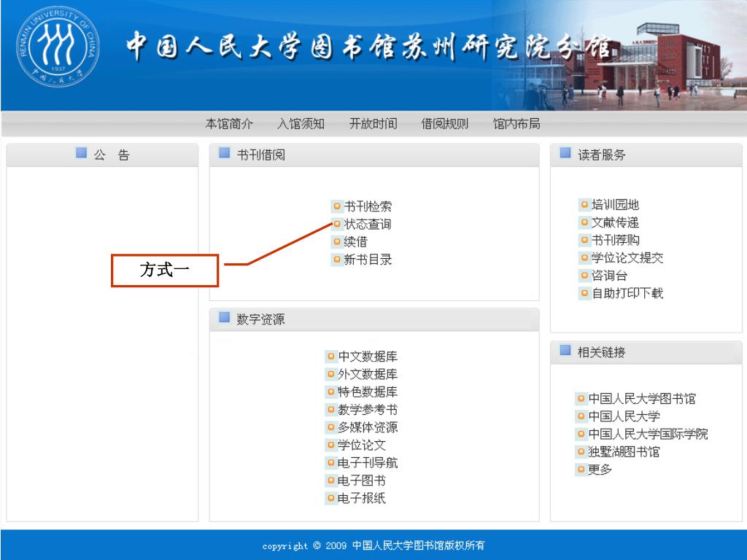Click the orange bullet icon beside 教学参考书

[x=331, y=410]
